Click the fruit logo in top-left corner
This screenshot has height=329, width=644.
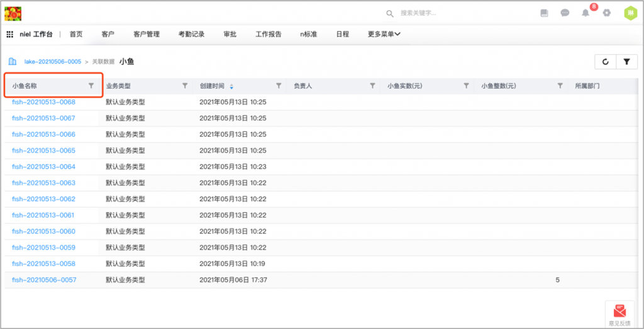click(13, 13)
